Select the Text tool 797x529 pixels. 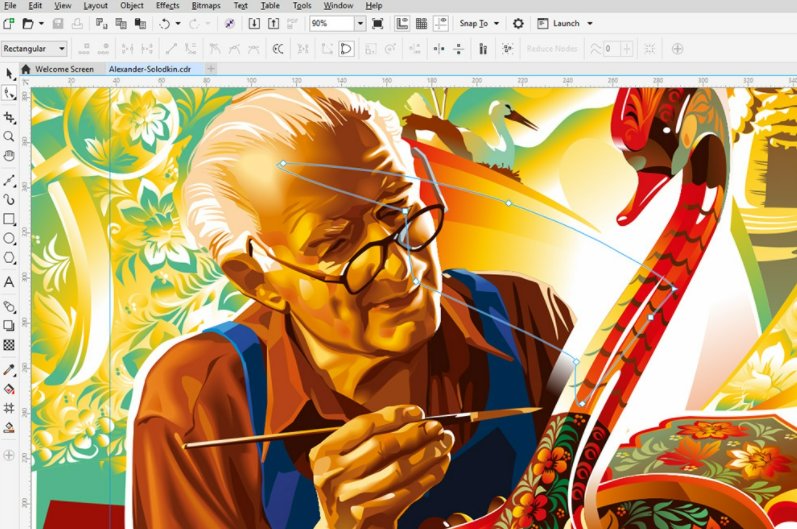coord(9,282)
